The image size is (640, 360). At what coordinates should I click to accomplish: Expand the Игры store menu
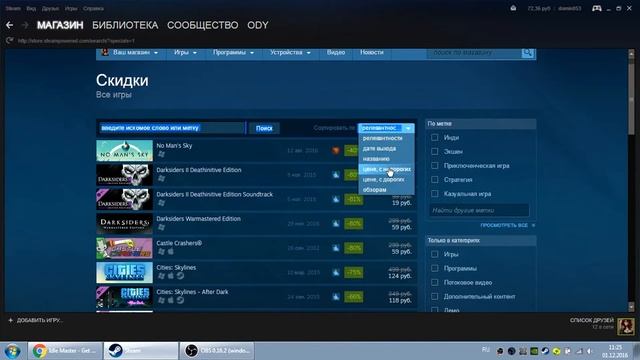click(185, 53)
